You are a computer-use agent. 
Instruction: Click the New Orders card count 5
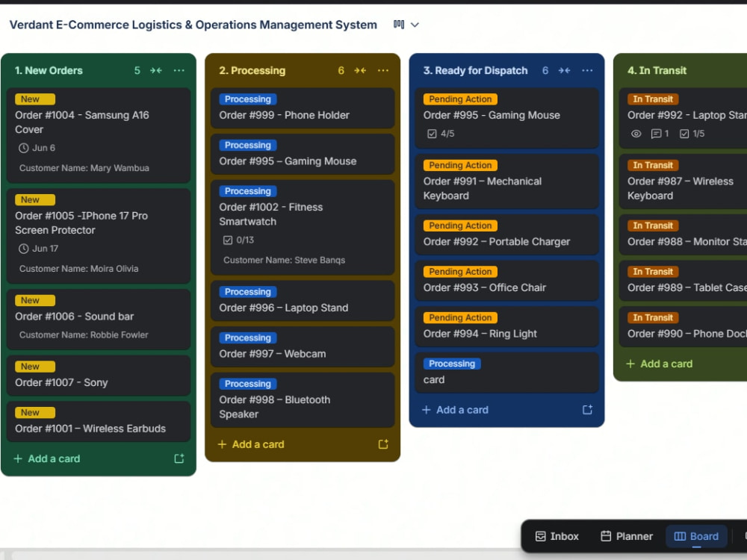point(137,70)
